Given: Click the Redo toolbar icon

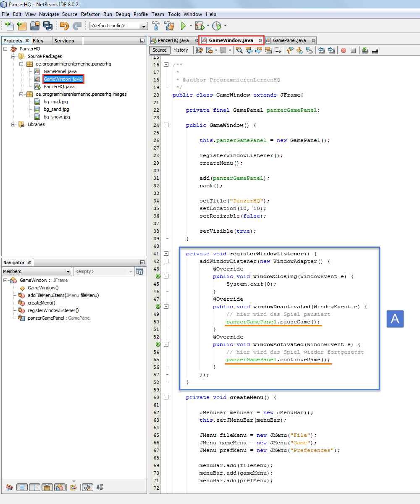Looking at the screenshot, I should point(77,26).
